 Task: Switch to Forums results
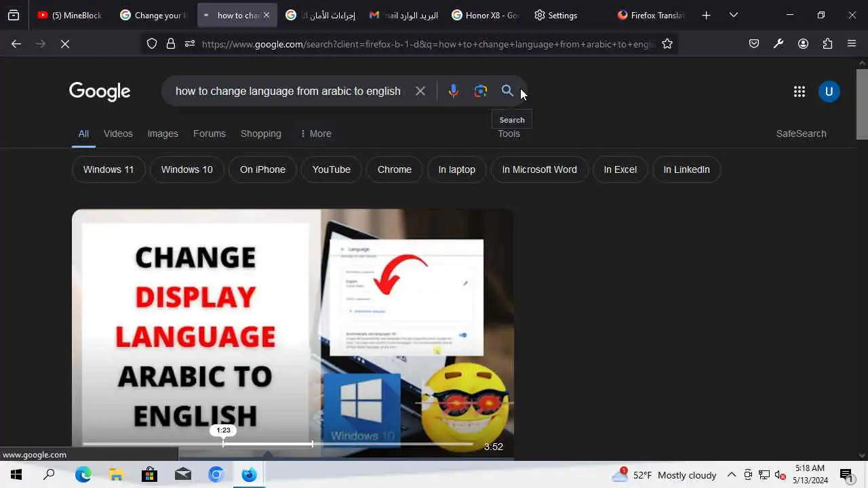tap(210, 134)
